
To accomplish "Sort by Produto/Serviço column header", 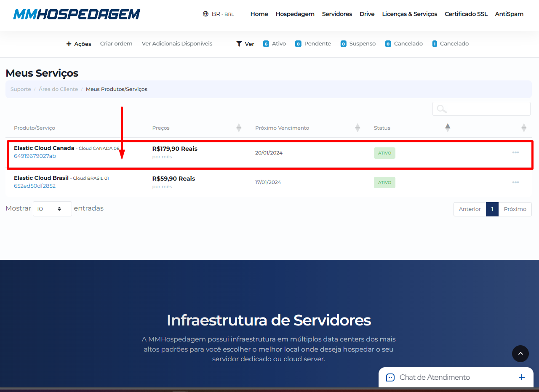I will [x=35, y=128].
